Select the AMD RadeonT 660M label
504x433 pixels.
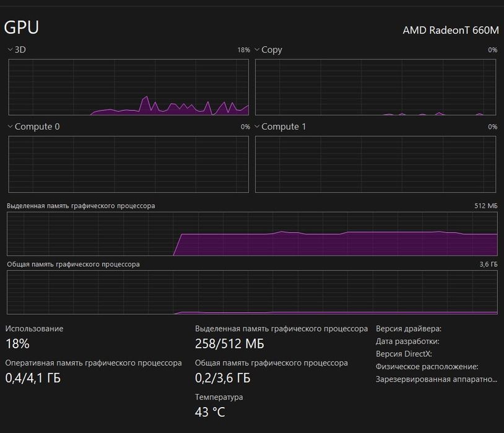click(x=450, y=30)
